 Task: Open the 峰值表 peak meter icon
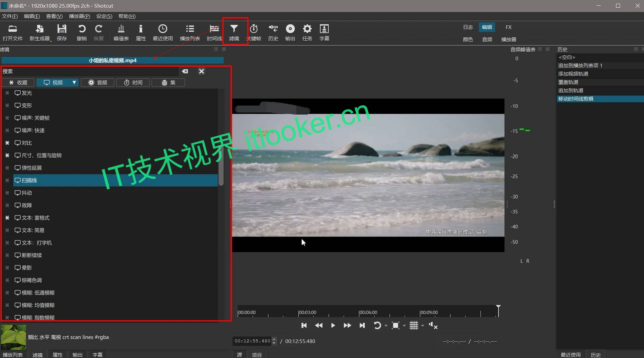click(121, 33)
